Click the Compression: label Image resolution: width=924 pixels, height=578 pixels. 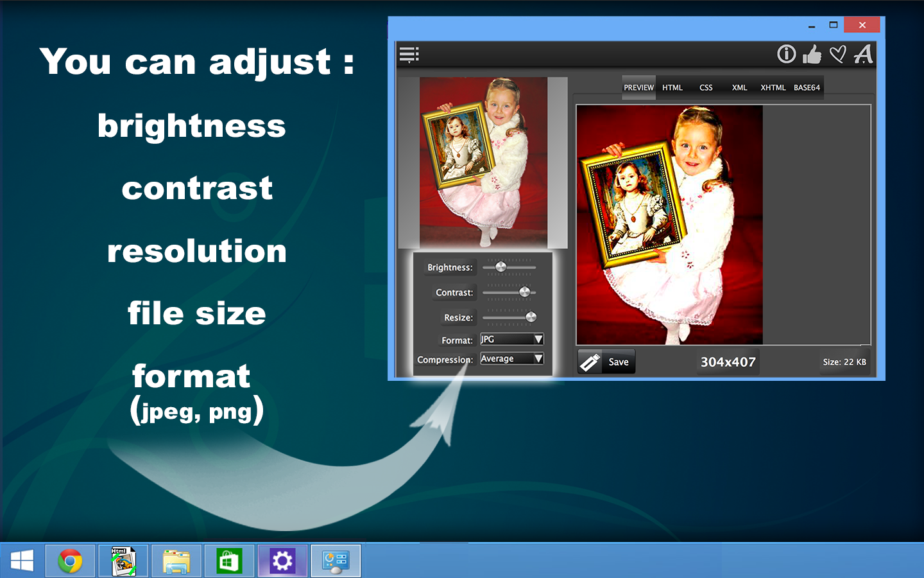(445, 360)
